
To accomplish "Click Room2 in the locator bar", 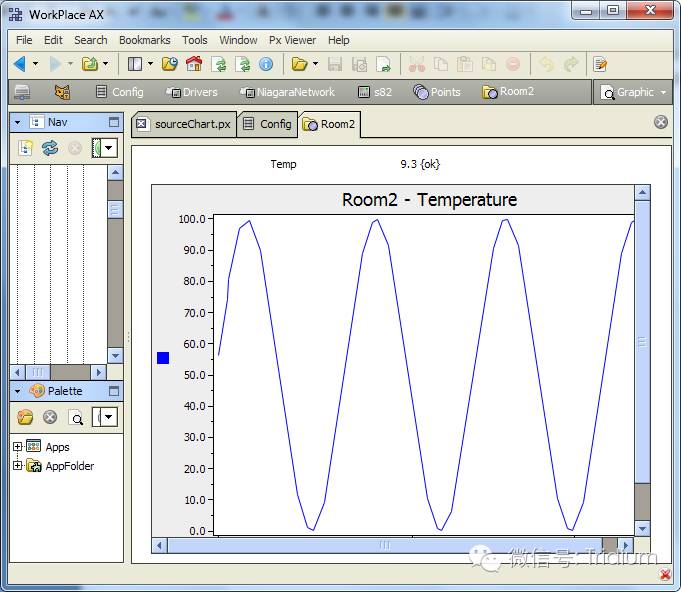I will pos(508,92).
